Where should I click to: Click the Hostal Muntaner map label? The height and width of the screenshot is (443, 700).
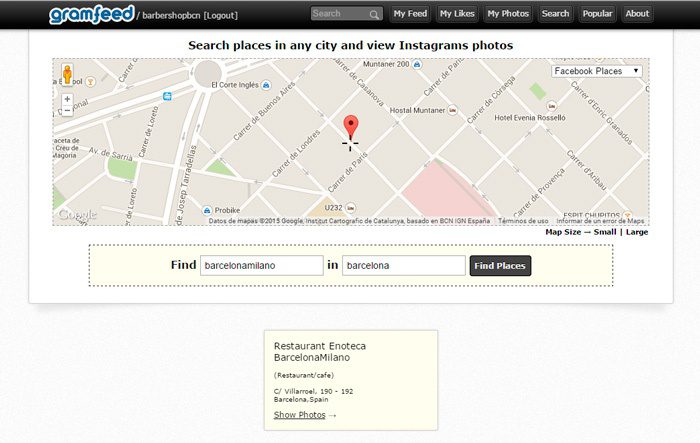(417, 110)
